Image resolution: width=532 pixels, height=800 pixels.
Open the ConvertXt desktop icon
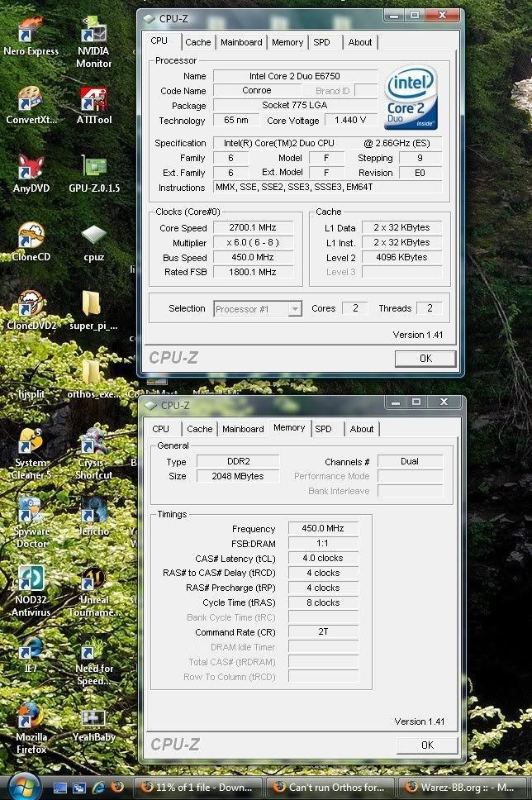[x=31, y=105]
